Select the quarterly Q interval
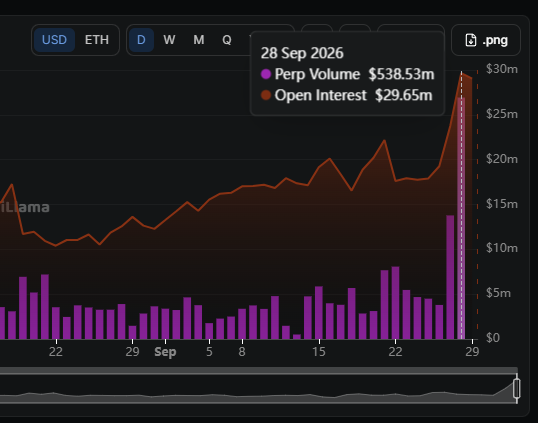This screenshot has height=423, width=538. [226, 40]
